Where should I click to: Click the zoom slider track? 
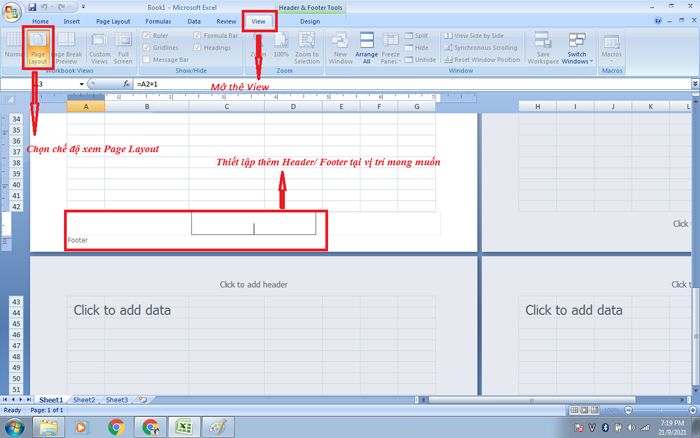pyautogui.click(x=661, y=410)
